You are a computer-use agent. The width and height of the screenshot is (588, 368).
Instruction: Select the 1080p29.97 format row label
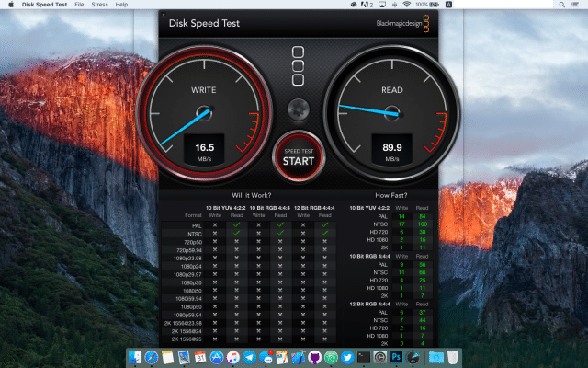point(187,274)
